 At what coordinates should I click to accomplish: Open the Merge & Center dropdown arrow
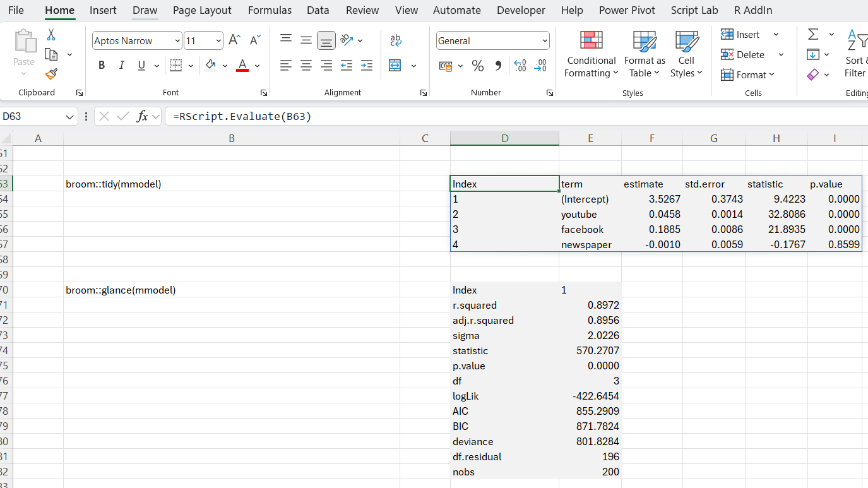(413, 66)
